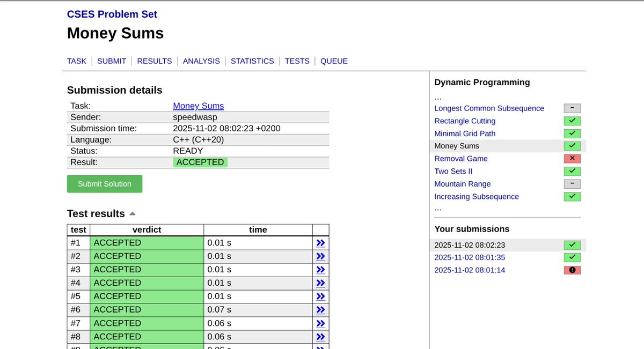Switch to the ANALYSIS tab

coord(201,61)
